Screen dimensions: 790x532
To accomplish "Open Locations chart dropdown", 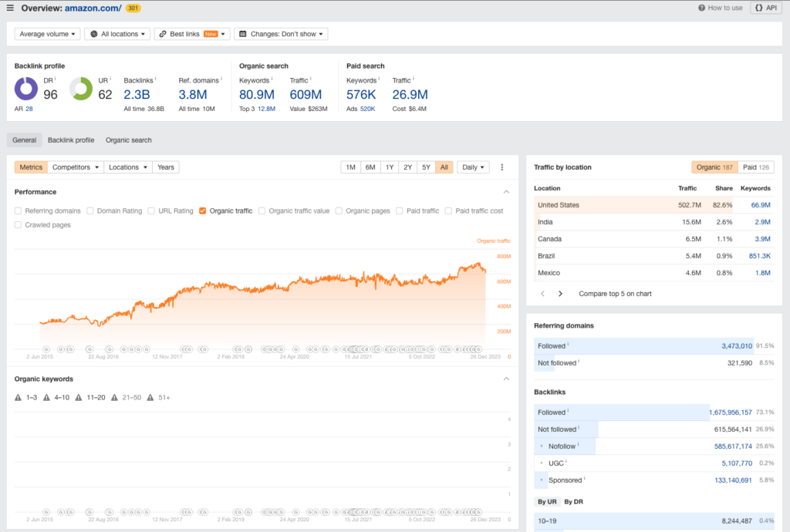I will pyautogui.click(x=128, y=167).
